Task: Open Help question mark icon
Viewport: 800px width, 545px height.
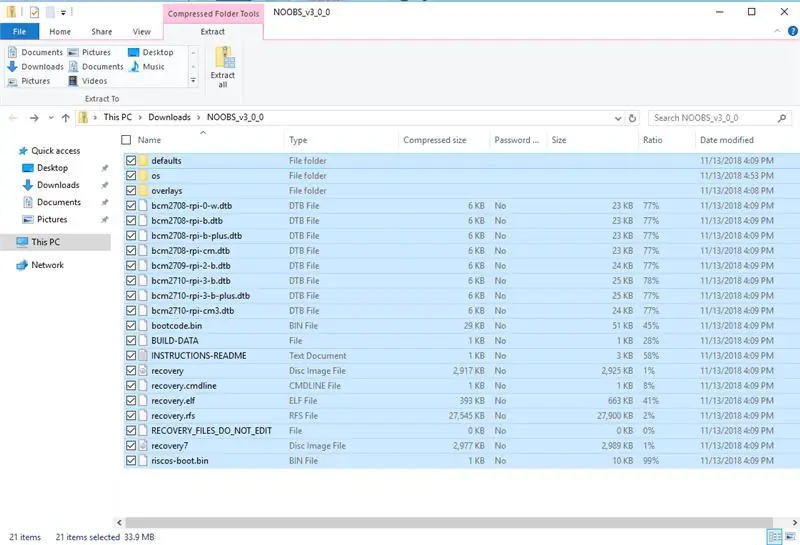Action: coord(792,31)
